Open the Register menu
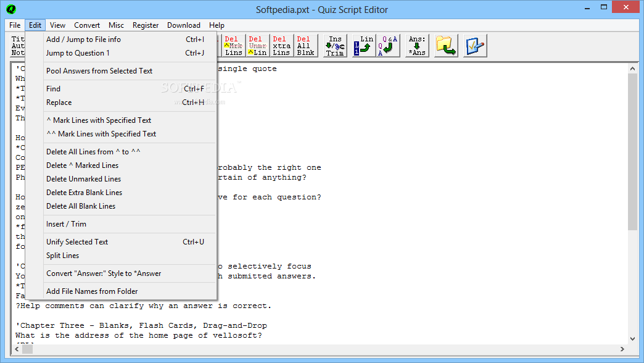The width and height of the screenshot is (644, 363). 146,25
